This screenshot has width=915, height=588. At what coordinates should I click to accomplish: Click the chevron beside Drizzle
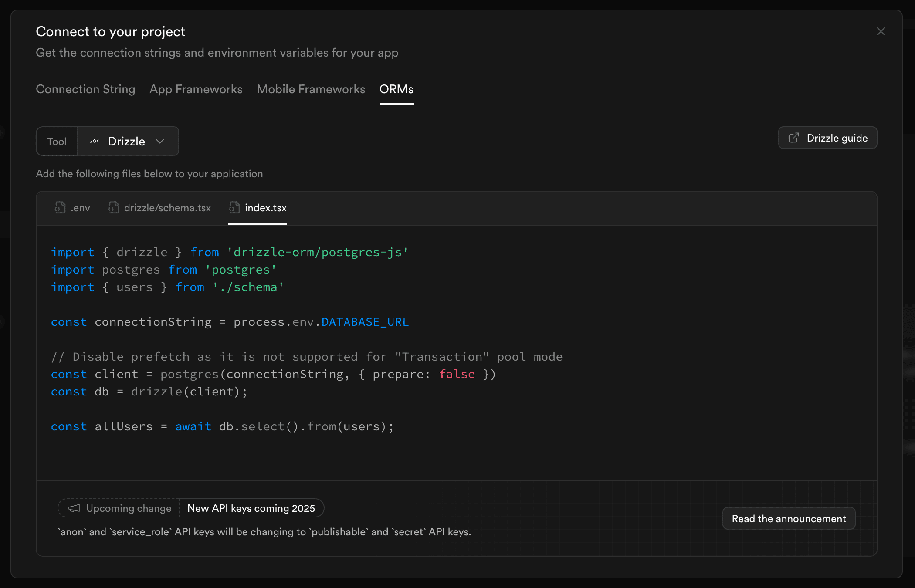click(160, 141)
